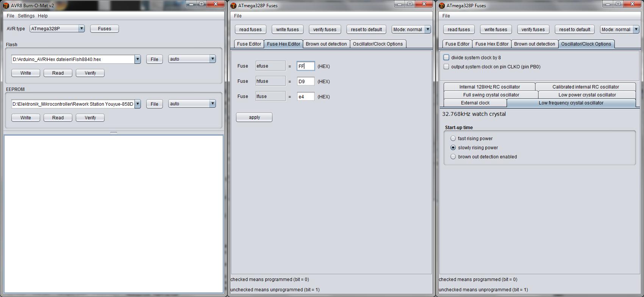Click 'write fuses' in right Fuses window
This screenshot has height=297, width=644.
[x=496, y=29]
